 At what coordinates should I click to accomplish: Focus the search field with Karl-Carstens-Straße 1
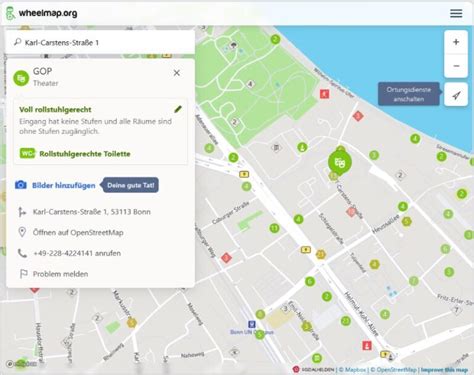100,42
